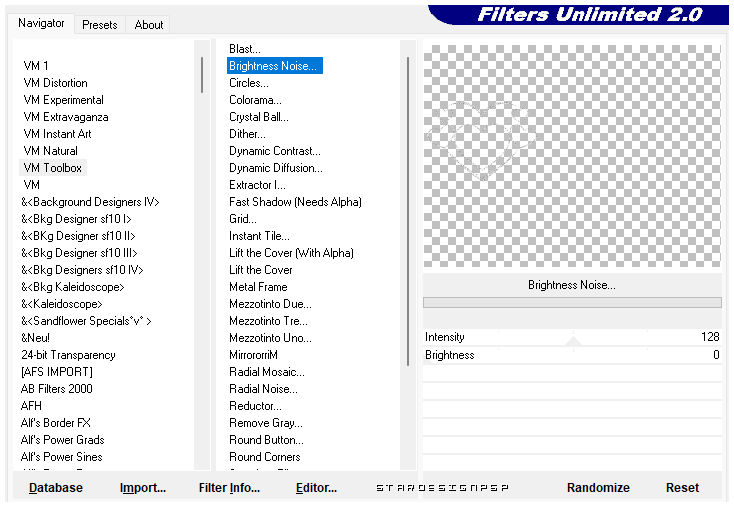The width and height of the screenshot is (734, 507).
Task: Choose the Metal Frame filter
Action: point(258,287)
